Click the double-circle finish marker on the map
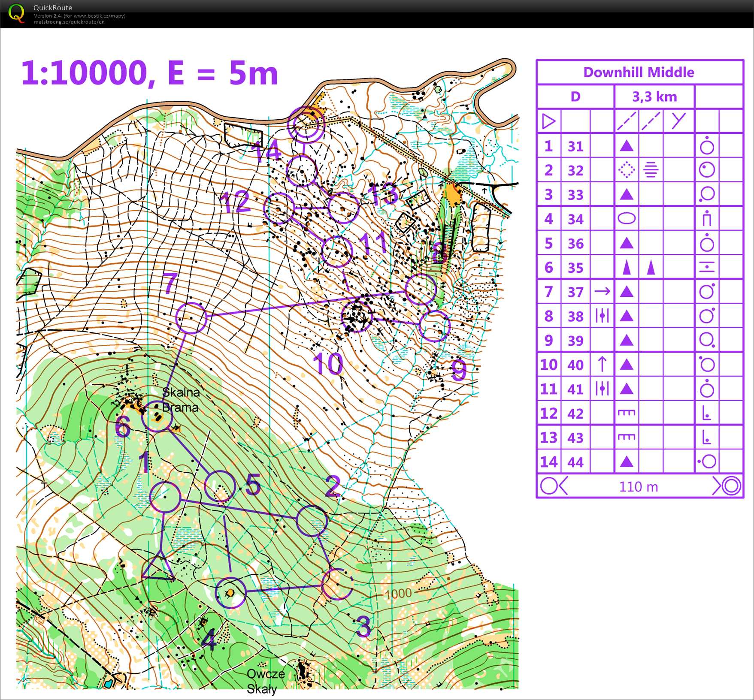This screenshot has width=754, height=700. coord(306,124)
